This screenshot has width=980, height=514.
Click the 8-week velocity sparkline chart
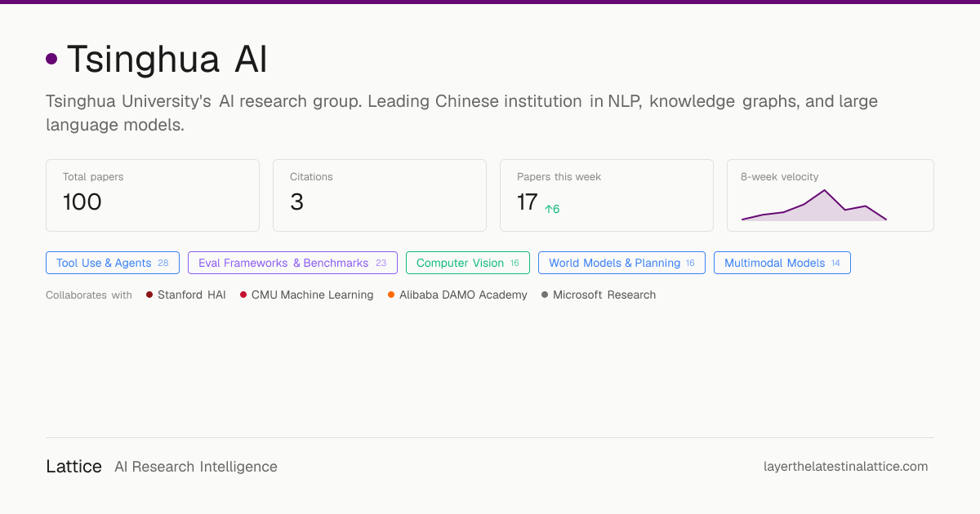point(814,206)
